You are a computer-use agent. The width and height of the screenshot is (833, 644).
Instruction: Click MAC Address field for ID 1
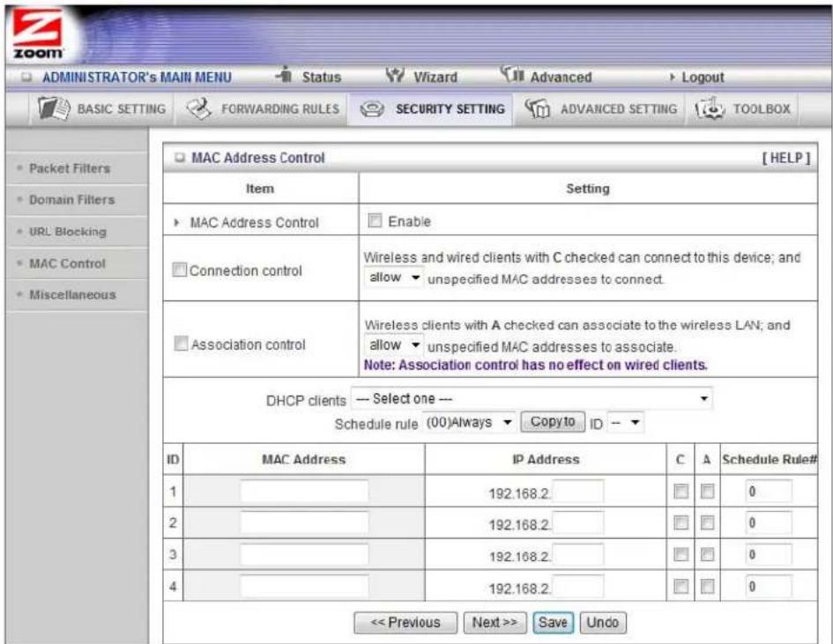(x=304, y=491)
